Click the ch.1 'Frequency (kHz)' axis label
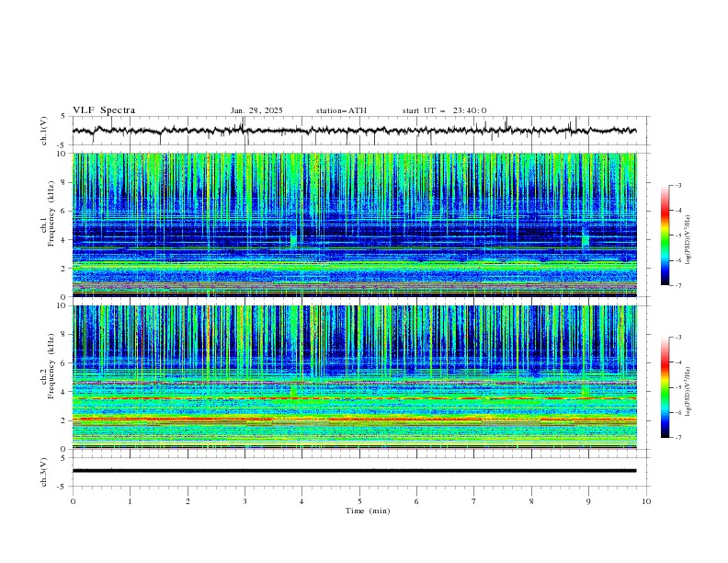The image size is (728, 563). point(51,214)
